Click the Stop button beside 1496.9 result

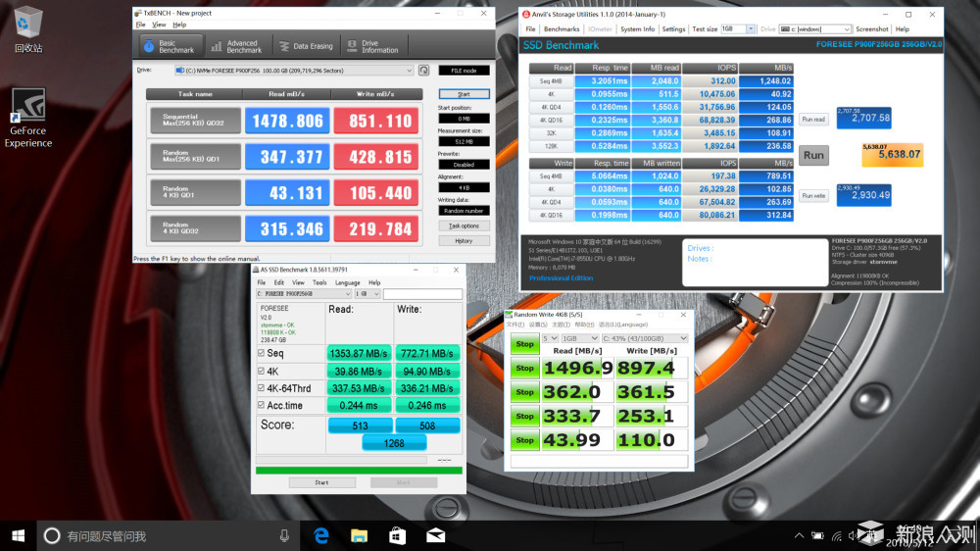[525, 369]
